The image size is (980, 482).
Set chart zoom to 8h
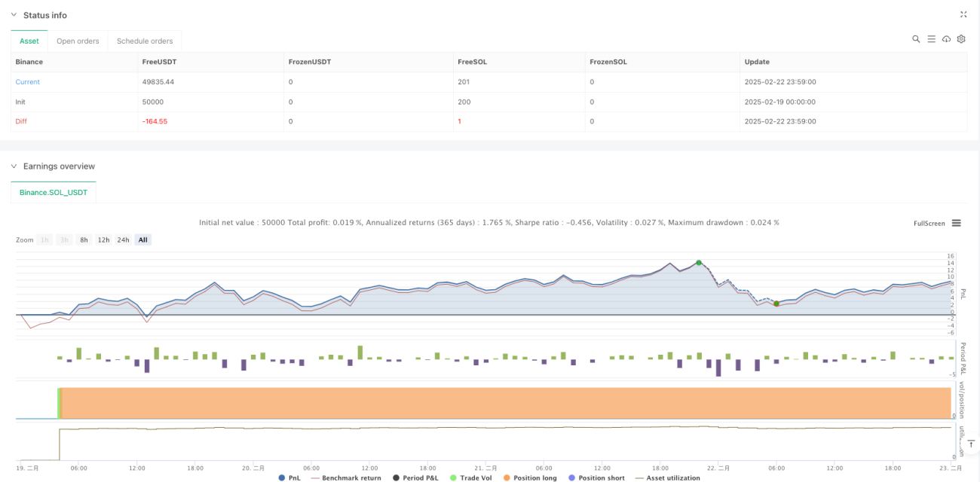tap(84, 239)
